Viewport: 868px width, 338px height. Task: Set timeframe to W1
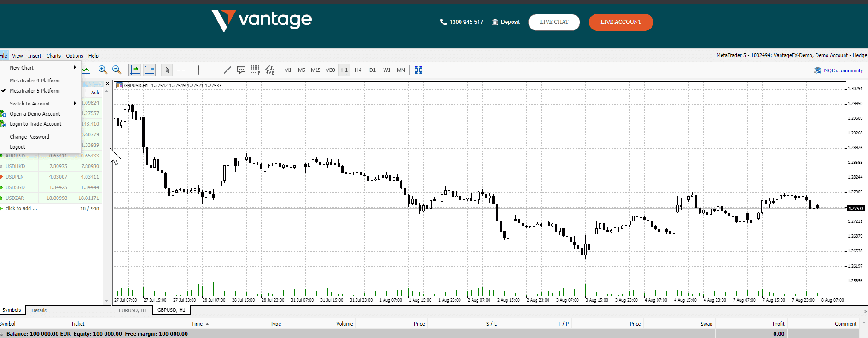click(x=387, y=70)
